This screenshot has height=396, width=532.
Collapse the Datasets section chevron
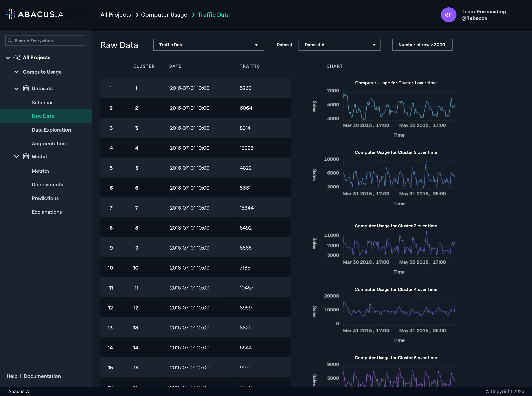click(16, 89)
